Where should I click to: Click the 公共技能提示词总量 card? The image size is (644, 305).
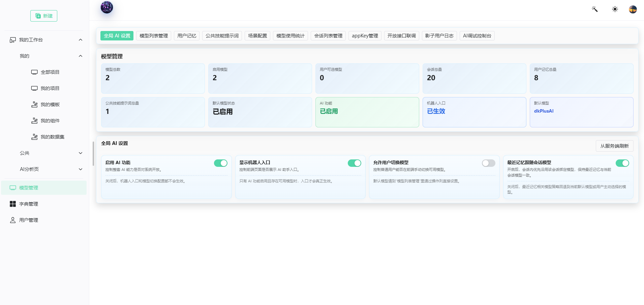coord(153,112)
